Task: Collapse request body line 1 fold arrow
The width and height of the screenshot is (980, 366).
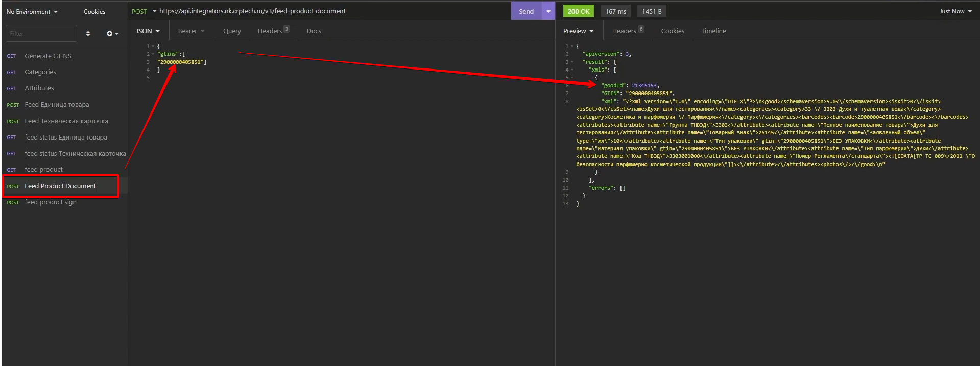Action: [x=153, y=47]
